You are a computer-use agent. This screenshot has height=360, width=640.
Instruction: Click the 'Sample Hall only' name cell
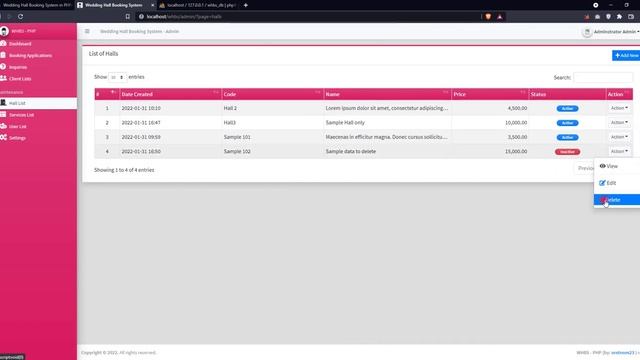coord(387,122)
